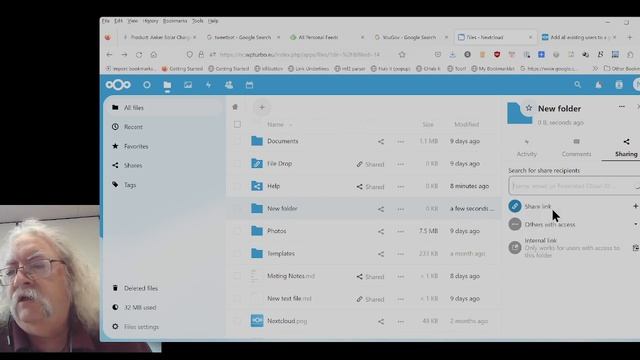Screen dimensions: 640x360
Task: Click the Nextcloud logo
Action: [118, 85]
